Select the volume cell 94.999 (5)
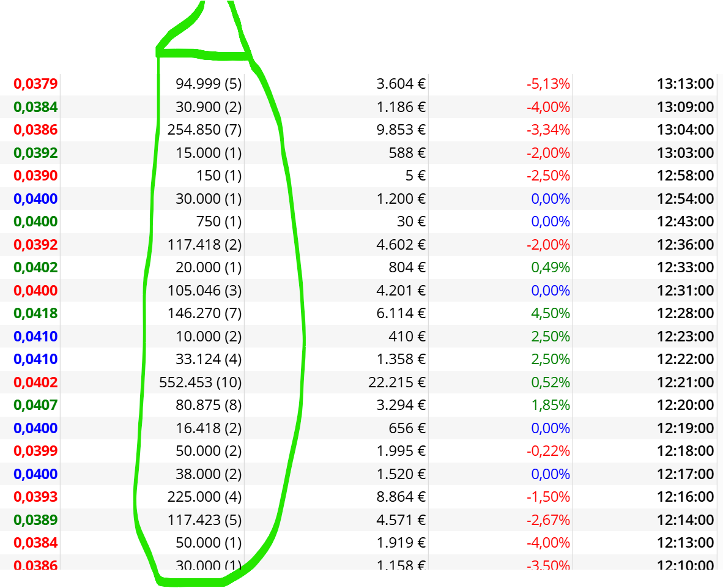 click(209, 84)
